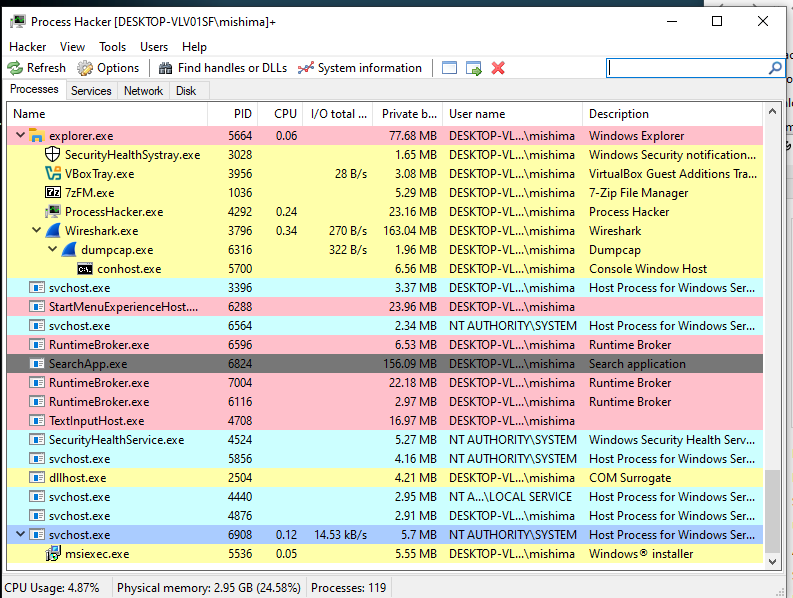Select the RuntimeBroker.exe 7004 row
Viewport: 793px width, 598px height.
pyautogui.click(x=385, y=383)
